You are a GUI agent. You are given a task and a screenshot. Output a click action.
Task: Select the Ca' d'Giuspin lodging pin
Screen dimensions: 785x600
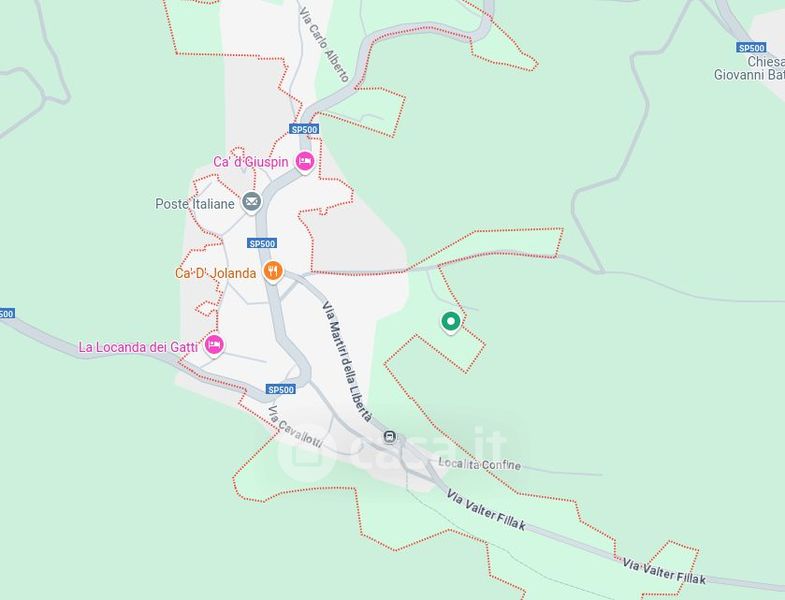click(x=304, y=162)
